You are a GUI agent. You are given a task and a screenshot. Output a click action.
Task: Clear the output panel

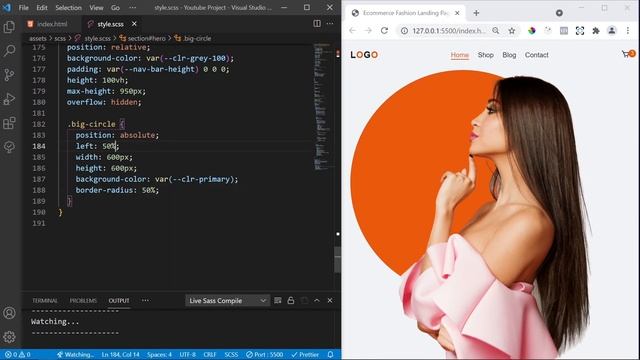pos(278,300)
